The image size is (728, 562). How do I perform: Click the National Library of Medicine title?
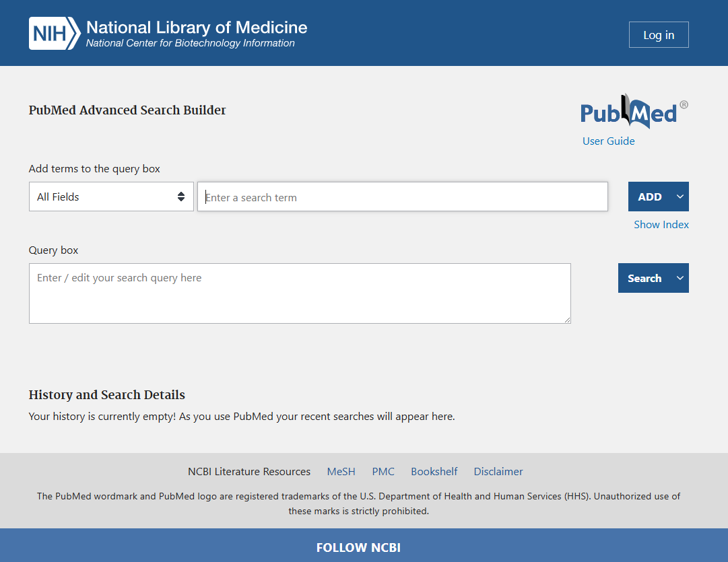coord(197,28)
